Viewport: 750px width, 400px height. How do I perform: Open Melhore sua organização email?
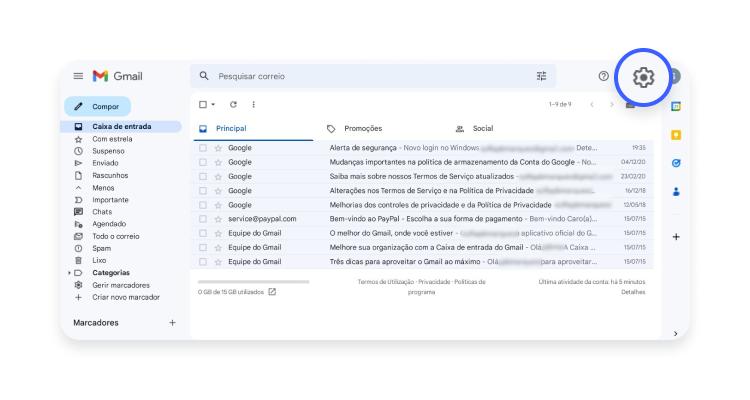point(423,248)
